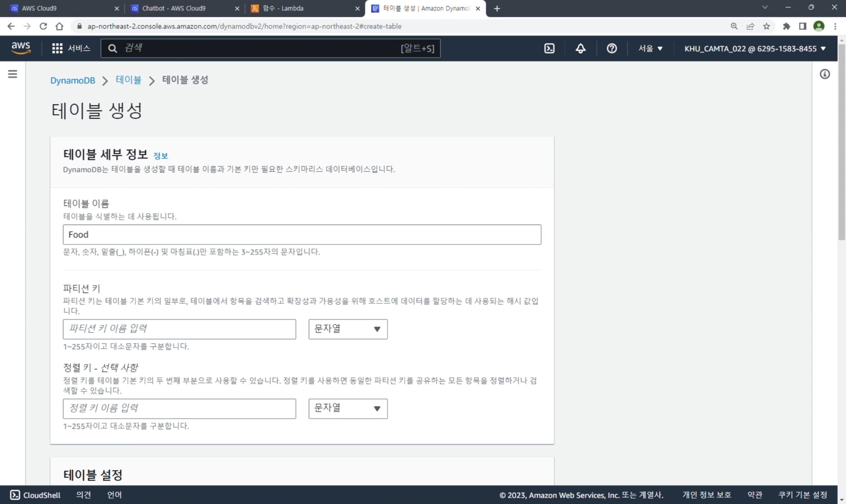This screenshot has height=504, width=846.
Task: Close the Chatbot - AWS Cloud9 tab
Action: coord(237,8)
